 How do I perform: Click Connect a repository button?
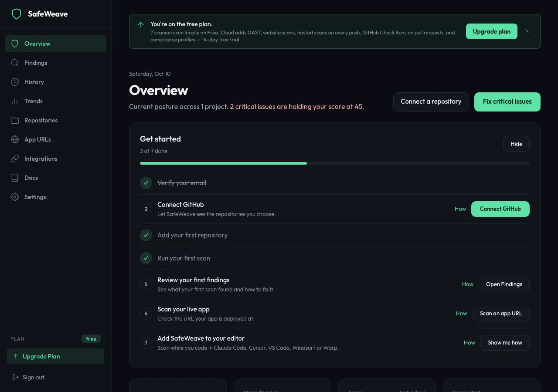431,101
